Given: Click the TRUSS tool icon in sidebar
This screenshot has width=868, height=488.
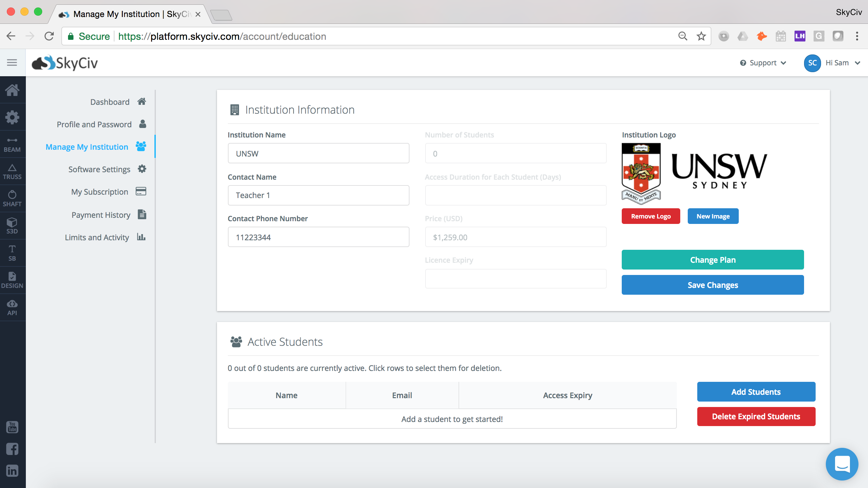Looking at the screenshot, I should click(x=12, y=170).
